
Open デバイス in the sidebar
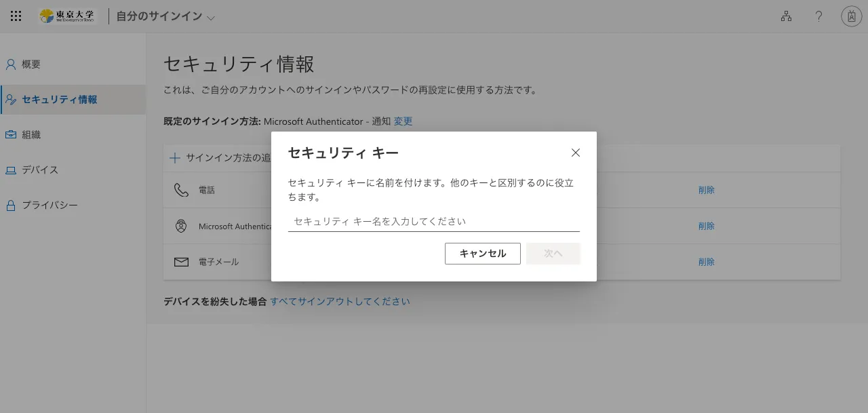click(x=39, y=170)
